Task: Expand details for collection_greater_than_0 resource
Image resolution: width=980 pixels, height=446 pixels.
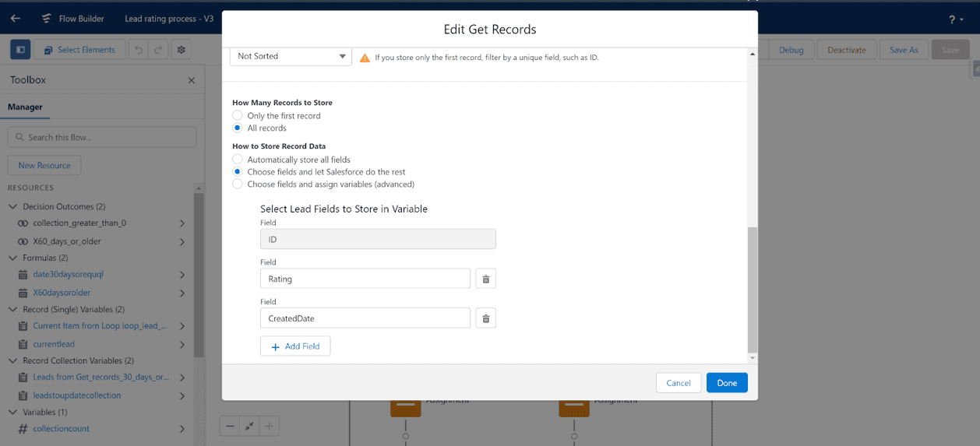Action: (182, 223)
